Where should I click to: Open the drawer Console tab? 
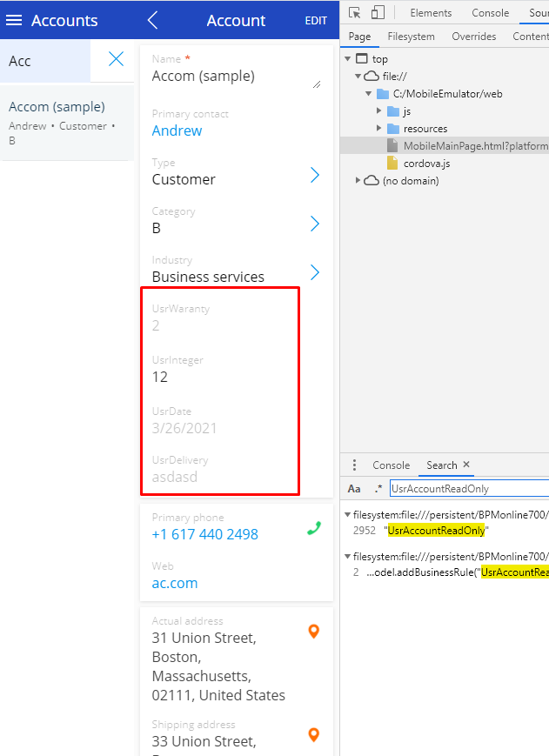point(391,465)
